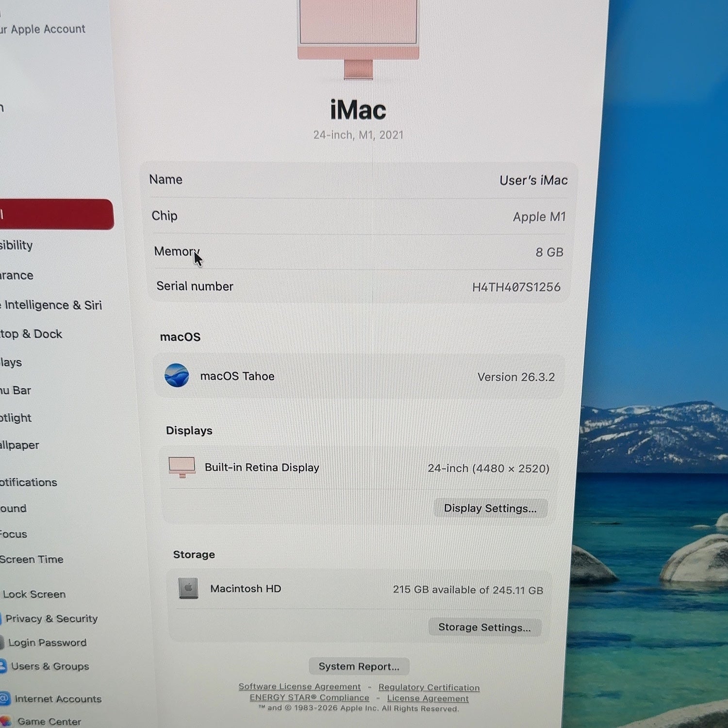Image resolution: width=728 pixels, height=728 pixels.
Task: Open Desktop & Dock settings
Action: coord(31,334)
